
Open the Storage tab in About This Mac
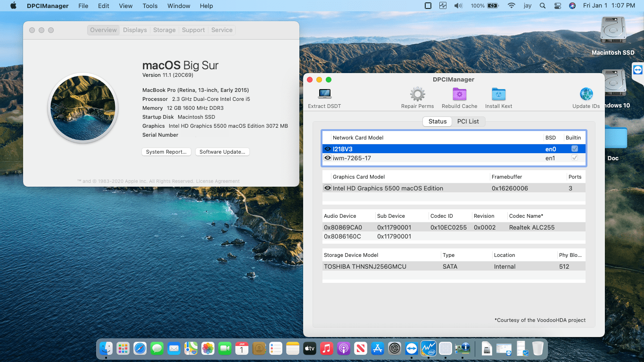[165, 30]
